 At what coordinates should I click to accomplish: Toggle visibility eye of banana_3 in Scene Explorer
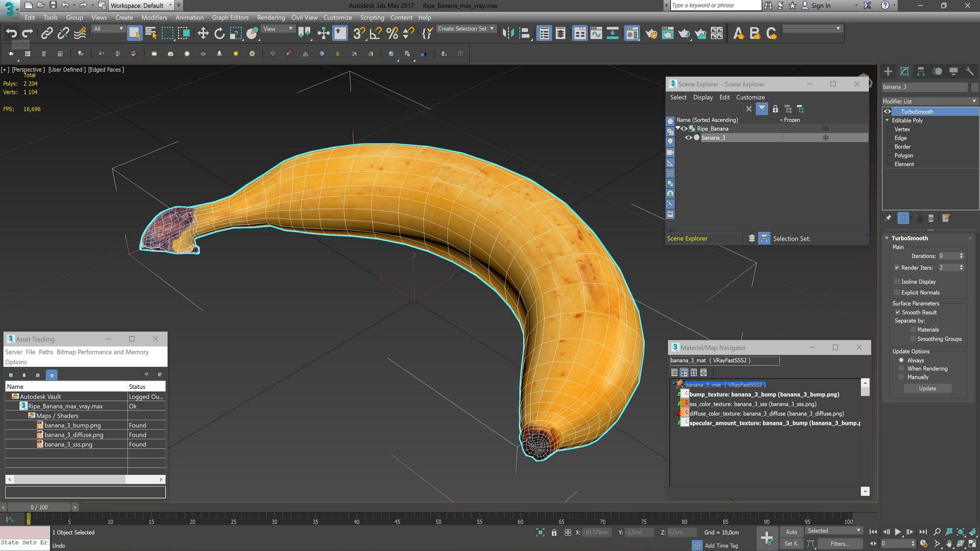(x=689, y=138)
